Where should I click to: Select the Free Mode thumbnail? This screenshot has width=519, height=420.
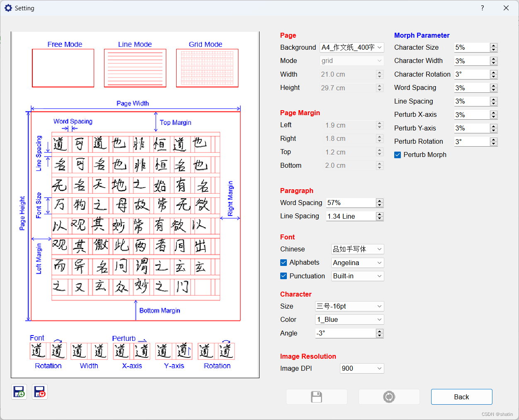63,68
